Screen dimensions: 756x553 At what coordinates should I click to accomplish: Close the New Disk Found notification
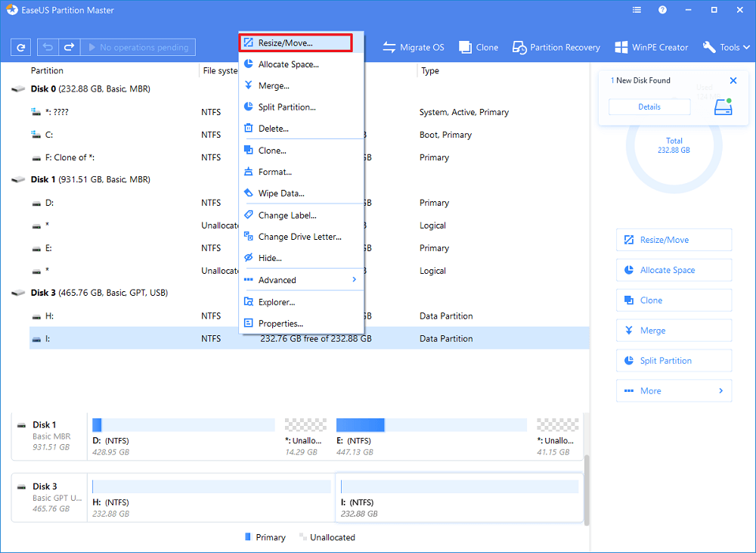(x=733, y=81)
